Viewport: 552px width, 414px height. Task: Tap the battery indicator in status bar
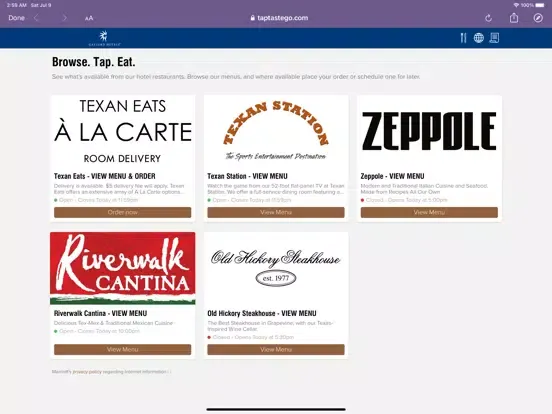point(540,5)
